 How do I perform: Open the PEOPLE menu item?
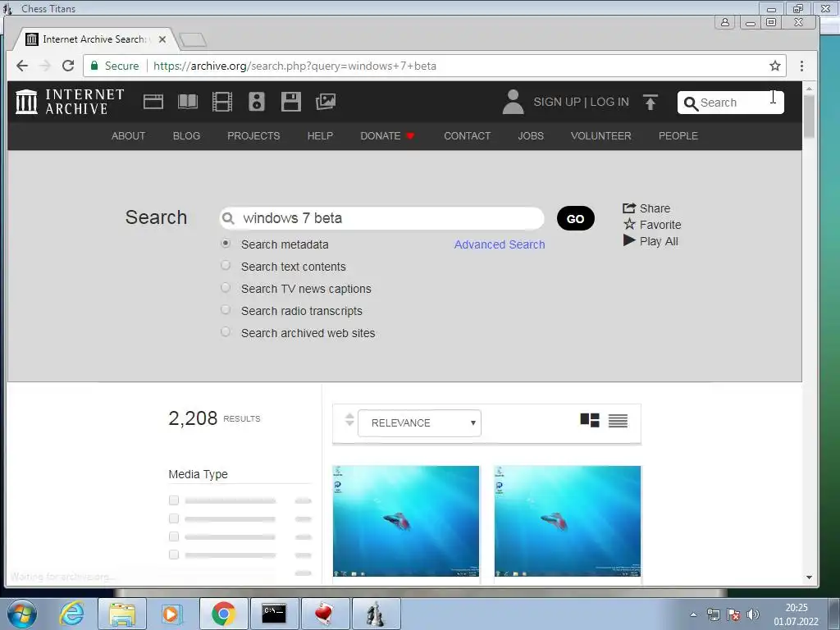678,136
